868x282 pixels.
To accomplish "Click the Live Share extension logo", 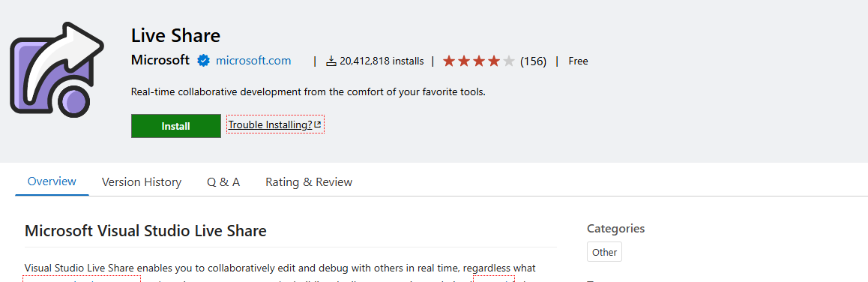I will pos(57,70).
